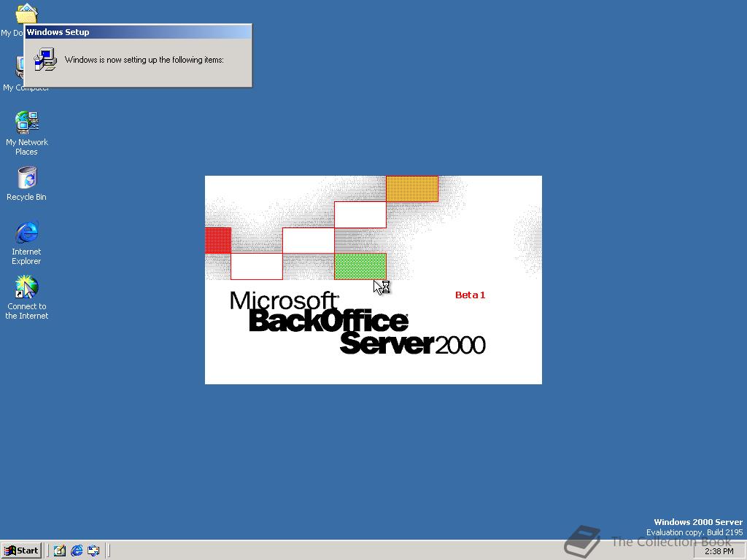
Task: Click Show Desktop in Quick Launch
Action: click(60, 551)
